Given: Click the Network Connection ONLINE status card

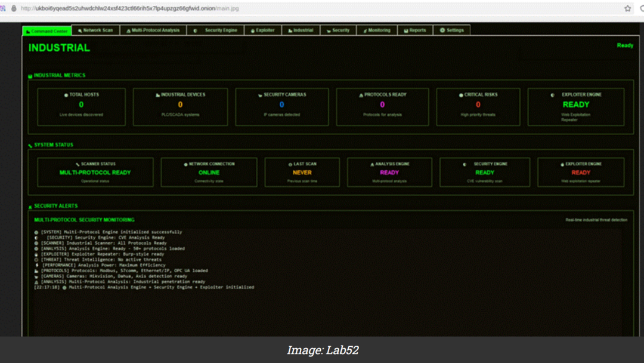Looking at the screenshot, I should pyautogui.click(x=209, y=172).
